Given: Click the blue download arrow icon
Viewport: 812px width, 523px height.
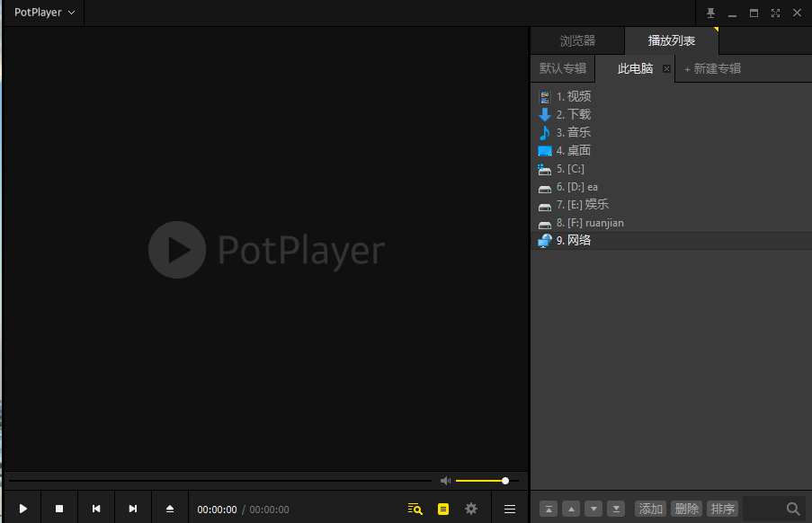Looking at the screenshot, I should click(545, 114).
